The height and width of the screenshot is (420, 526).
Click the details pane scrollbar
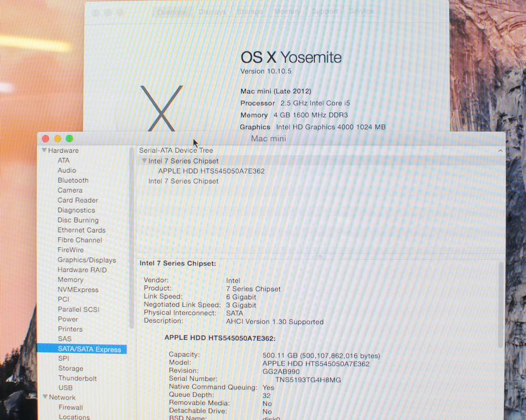[501, 304]
